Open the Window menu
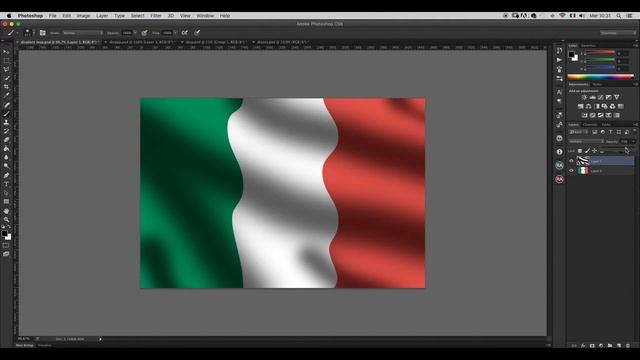Screen dimensions: 640x360 point(205,16)
